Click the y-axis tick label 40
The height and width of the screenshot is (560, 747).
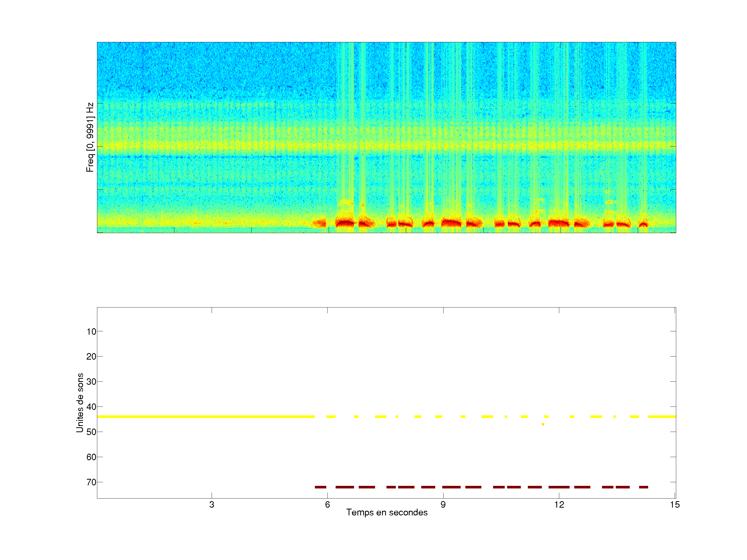91,407
